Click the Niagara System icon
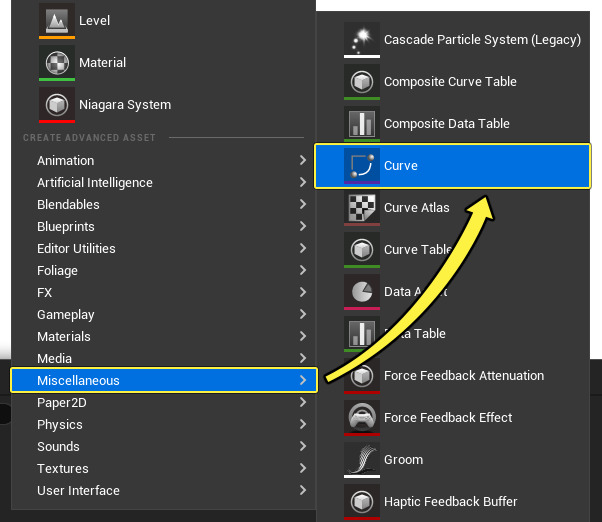The image size is (602, 522). pyautogui.click(x=57, y=105)
